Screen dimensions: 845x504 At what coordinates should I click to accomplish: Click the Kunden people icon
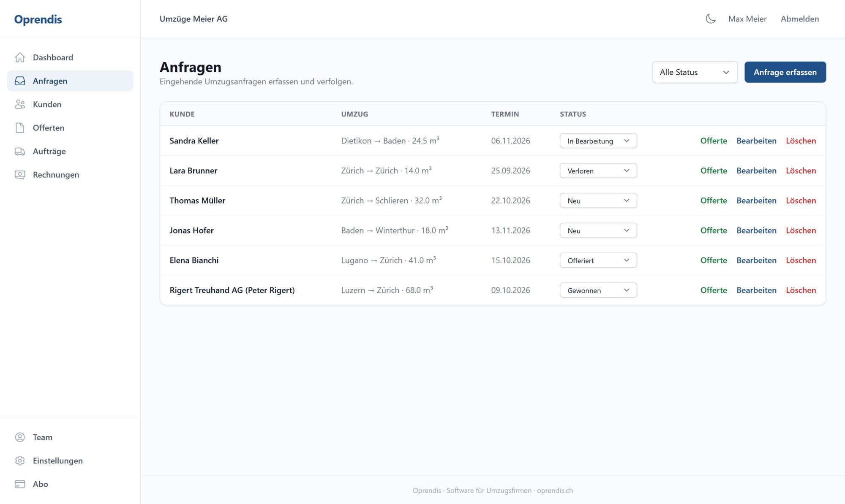[20, 104]
